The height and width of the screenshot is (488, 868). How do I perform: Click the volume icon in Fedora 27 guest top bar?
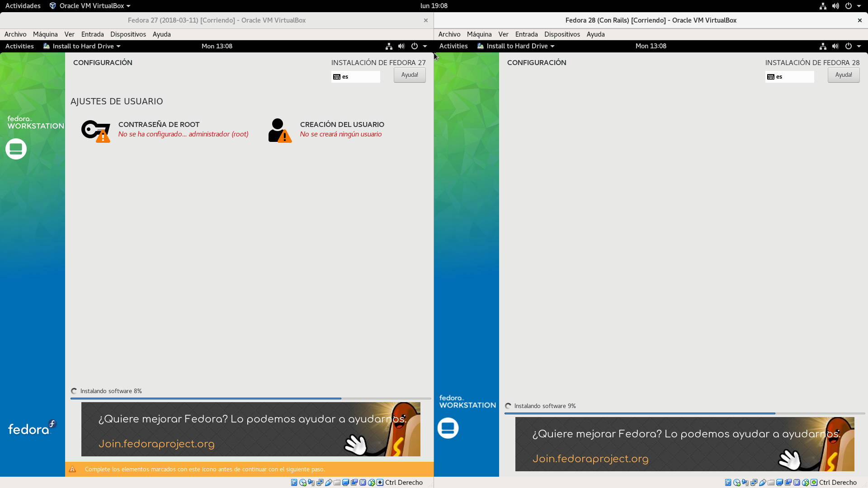point(401,46)
